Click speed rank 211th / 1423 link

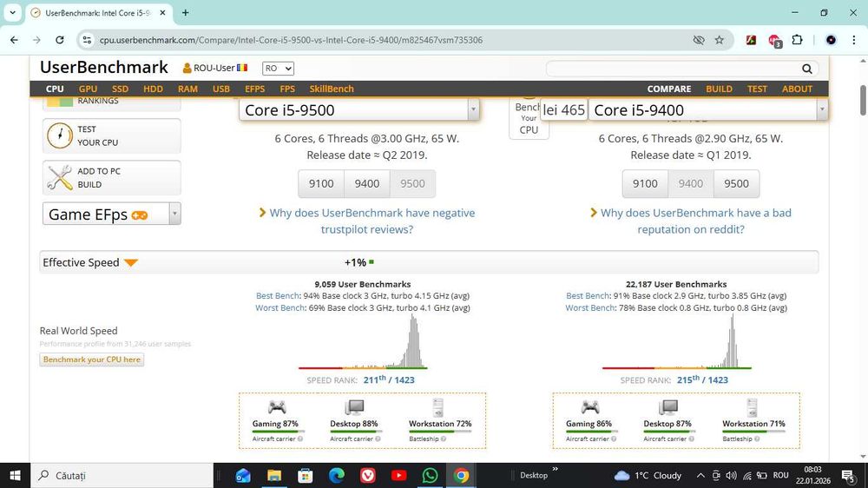[x=389, y=380]
